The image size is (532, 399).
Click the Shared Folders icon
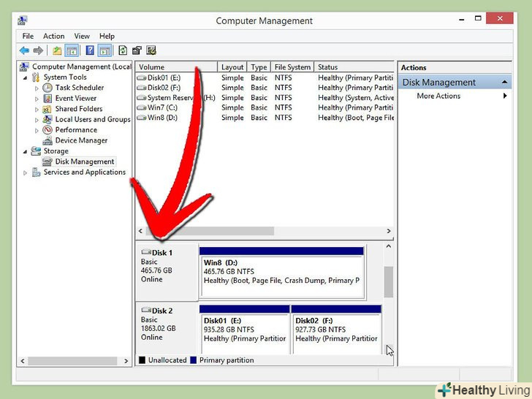(x=47, y=110)
